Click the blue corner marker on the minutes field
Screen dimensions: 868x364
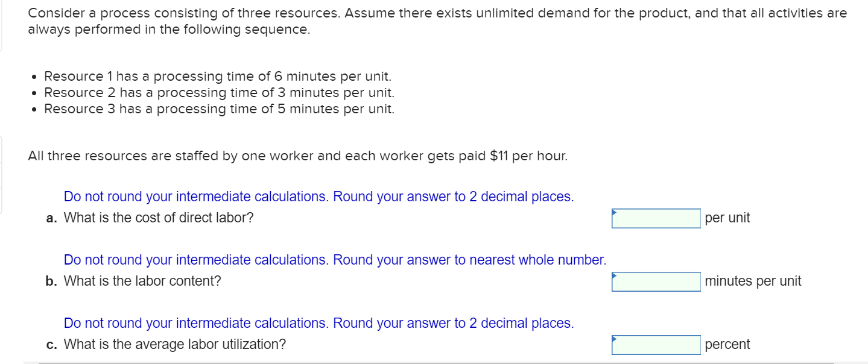click(614, 275)
